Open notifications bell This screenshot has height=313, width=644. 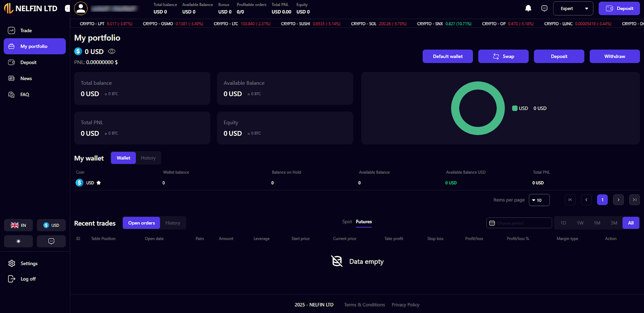(528, 8)
